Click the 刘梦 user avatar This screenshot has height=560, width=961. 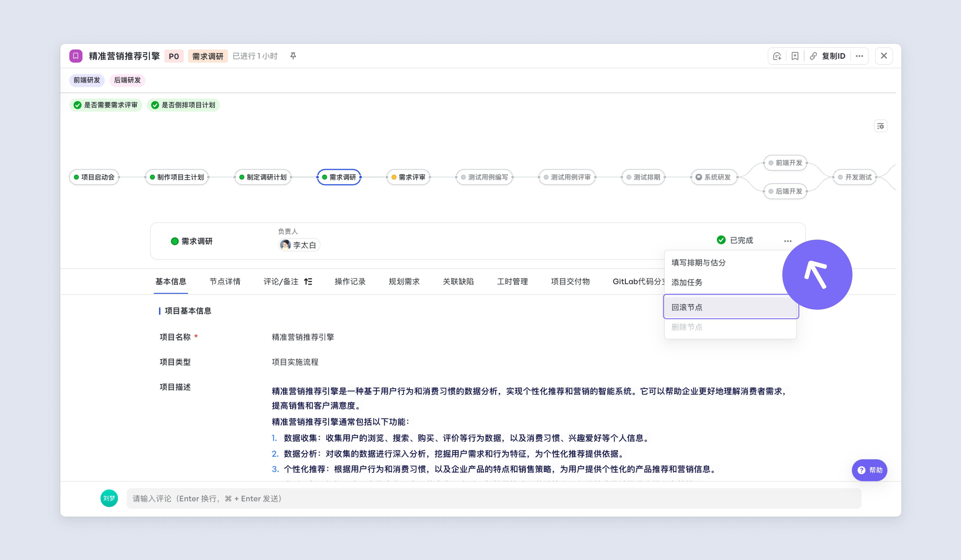(109, 498)
